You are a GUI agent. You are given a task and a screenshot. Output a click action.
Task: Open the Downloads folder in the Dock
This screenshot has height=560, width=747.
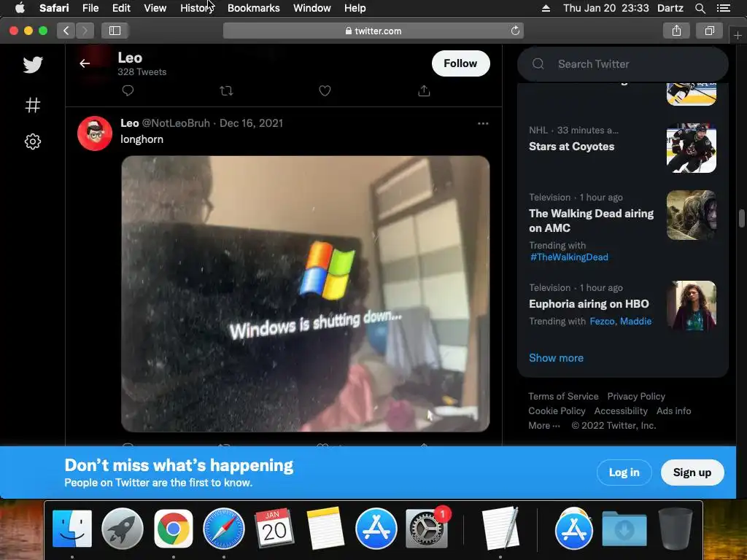coord(624,529)
